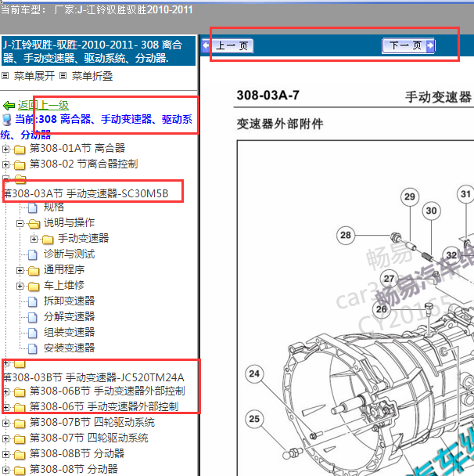474x476 pixels.
Task: Click part callout number 28 in diagram
Action: tap(346, 235)
